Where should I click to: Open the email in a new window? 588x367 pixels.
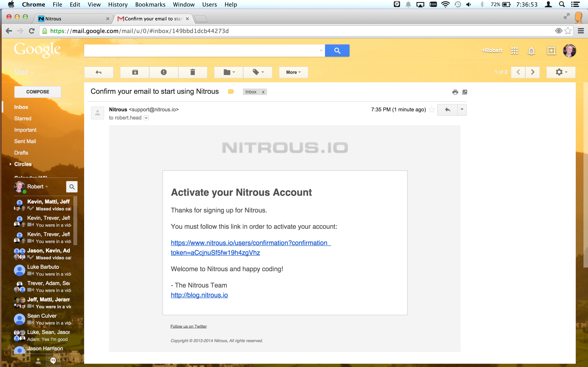pos(464,92)
